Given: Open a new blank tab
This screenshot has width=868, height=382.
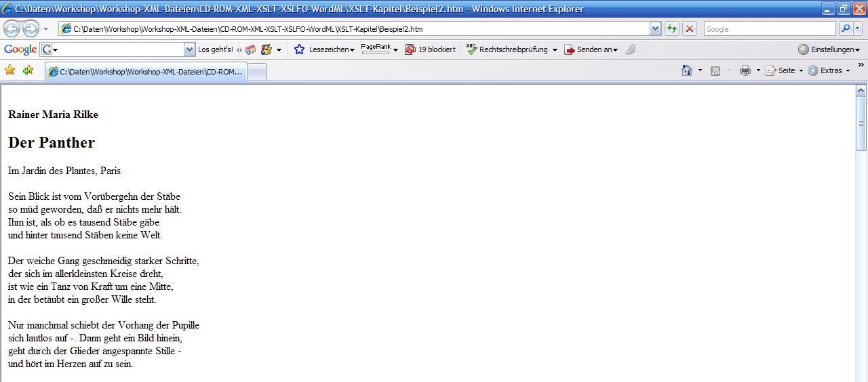Looking at the screenshot, I should tap(257, 72).
